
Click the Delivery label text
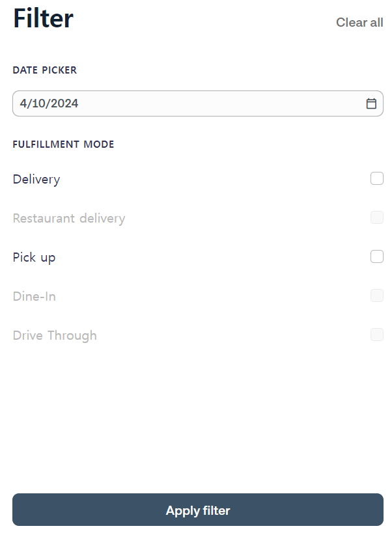tap(36, 180)
